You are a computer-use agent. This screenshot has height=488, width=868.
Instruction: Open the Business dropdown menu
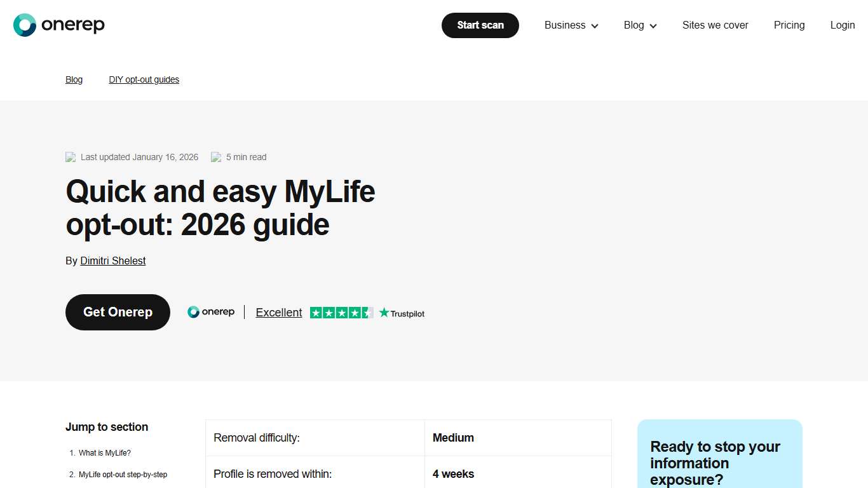pos(571,25)
